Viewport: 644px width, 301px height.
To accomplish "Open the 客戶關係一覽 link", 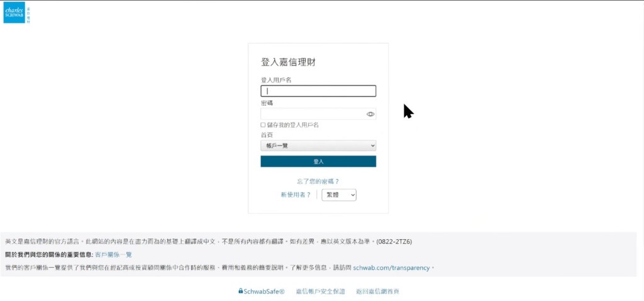I will click(x=114, y=255).
